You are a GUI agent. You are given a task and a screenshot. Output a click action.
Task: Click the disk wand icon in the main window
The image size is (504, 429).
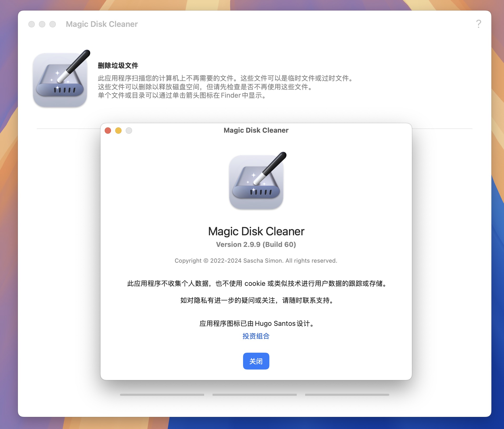62,78
